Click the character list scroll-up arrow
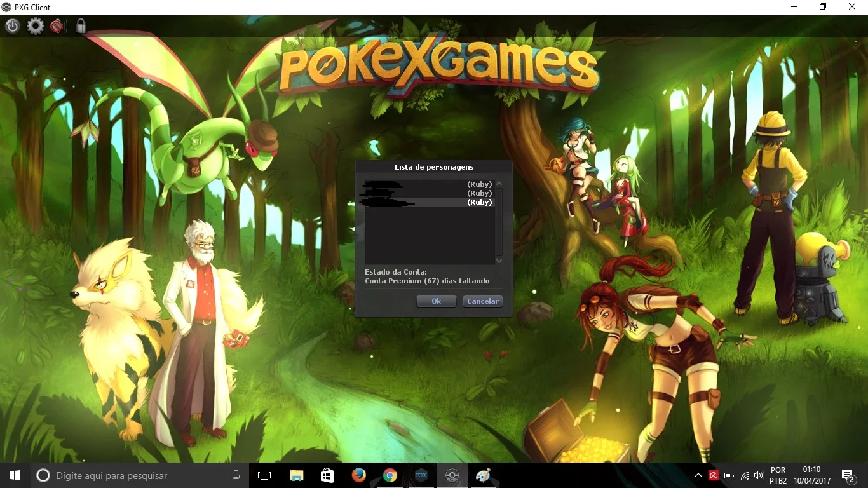The height and width of the screenshot is (488, 868). (x=499, y=184)
